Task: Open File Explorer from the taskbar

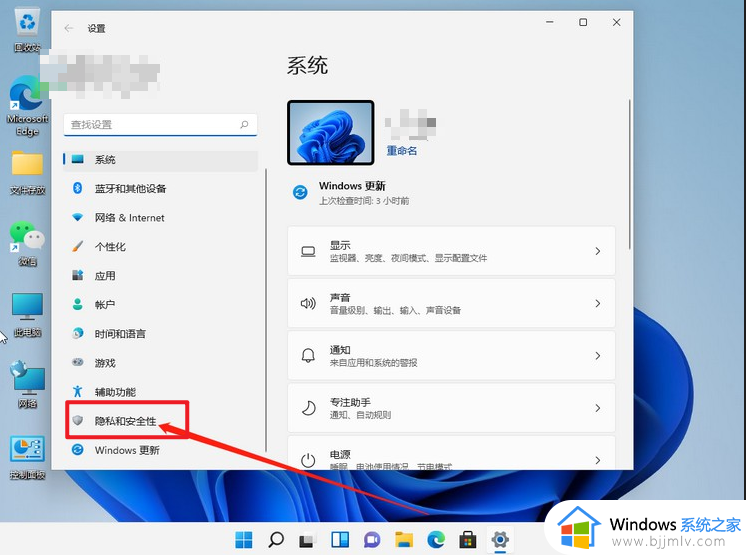Action: [x=404, y=540]
